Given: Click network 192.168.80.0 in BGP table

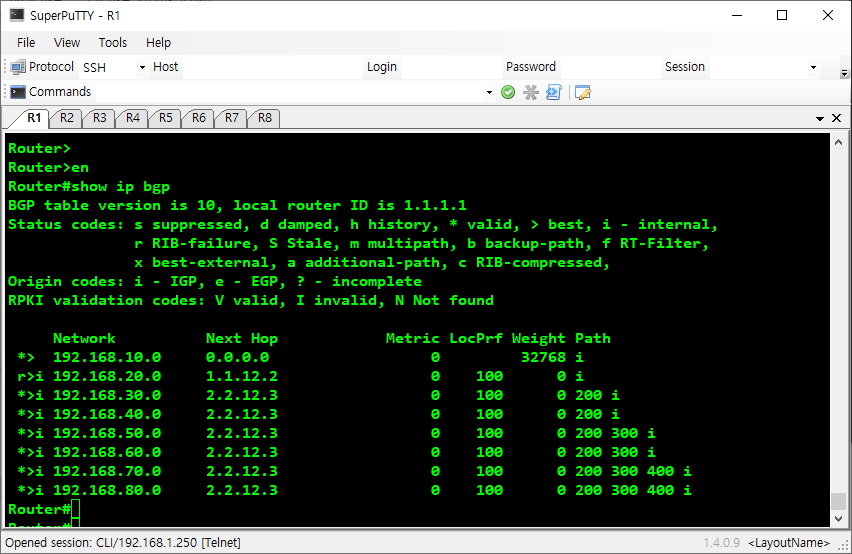Looking at the screenshot, I should tap(107, 490).
